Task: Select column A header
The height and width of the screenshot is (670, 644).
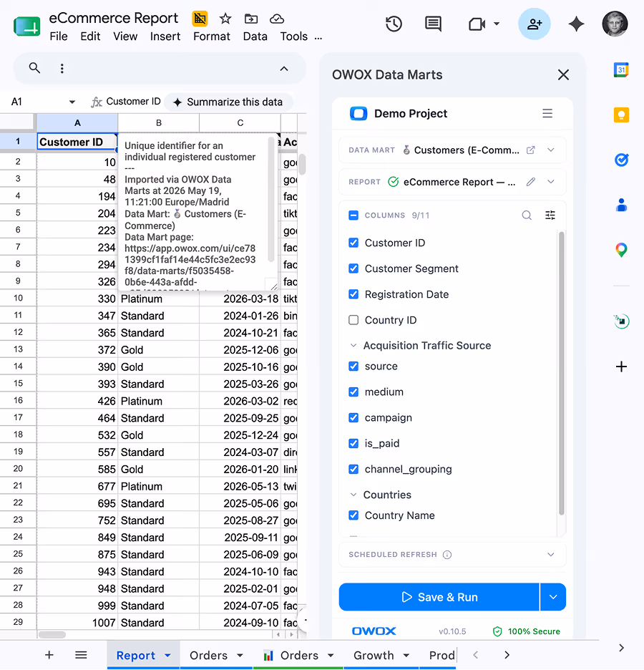Action: (x=77, y=122)
